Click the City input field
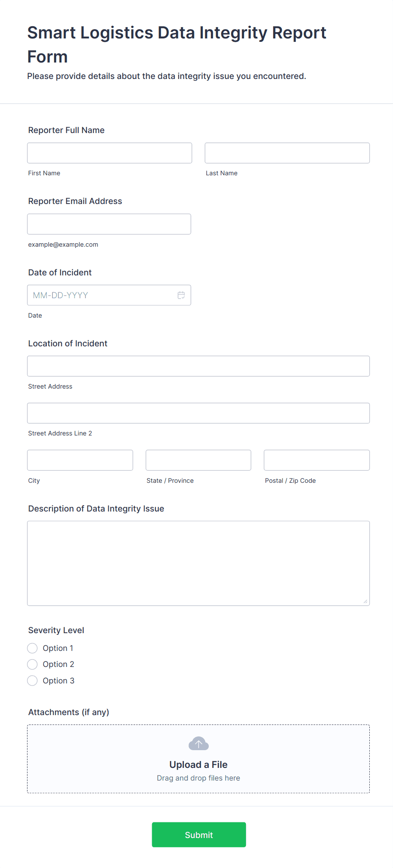Image resolution: width=393 pixels, height=868 pixels. (x=80, y=460)
